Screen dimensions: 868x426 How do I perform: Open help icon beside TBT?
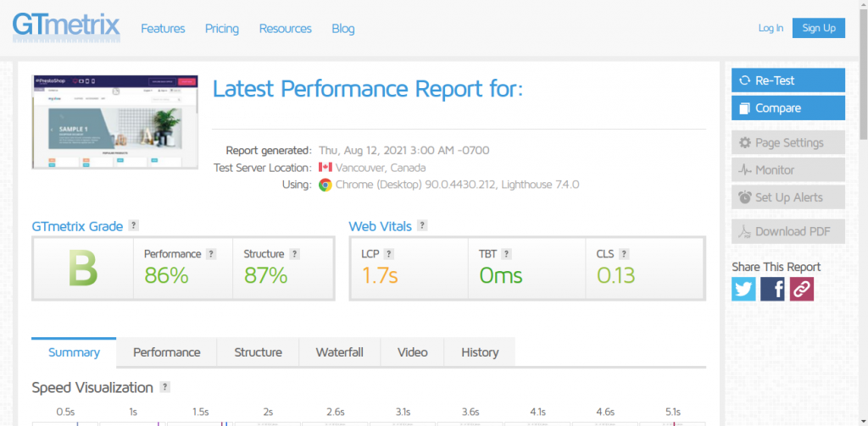tap(506, 254)
